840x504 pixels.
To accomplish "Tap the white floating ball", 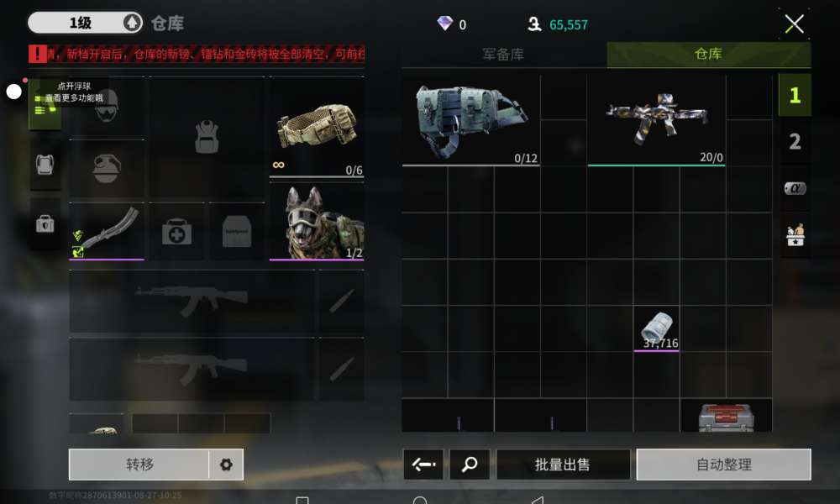I will (x=14, y=92).
